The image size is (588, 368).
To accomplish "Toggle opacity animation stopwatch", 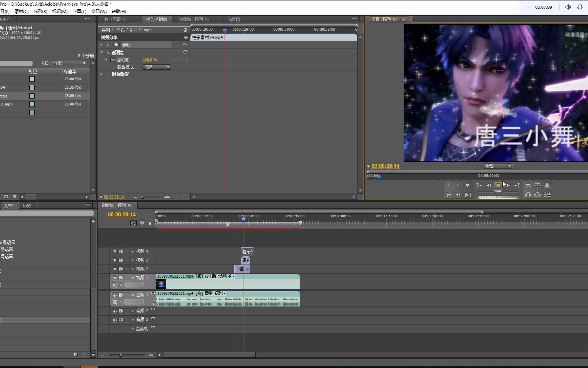I will 113,60.
